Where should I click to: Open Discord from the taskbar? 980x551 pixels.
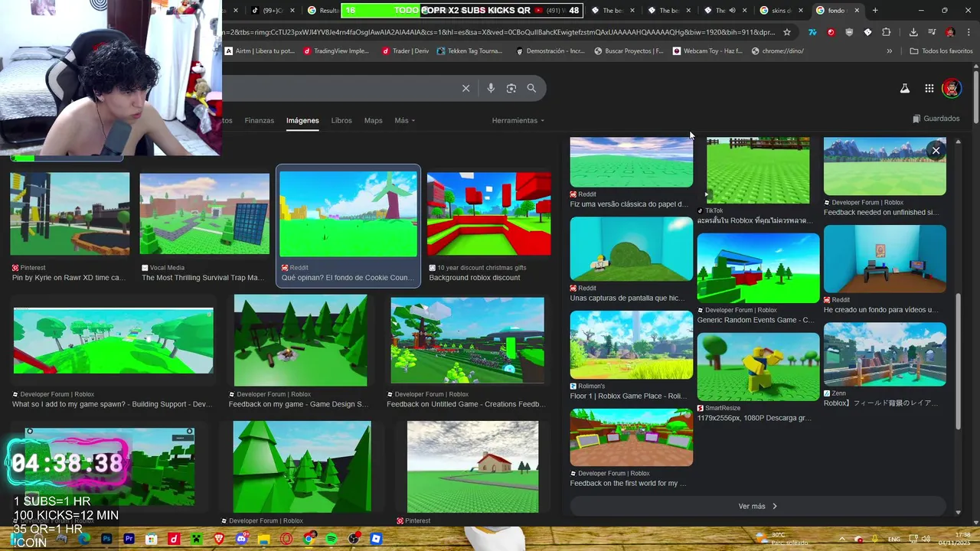(241, 539)
